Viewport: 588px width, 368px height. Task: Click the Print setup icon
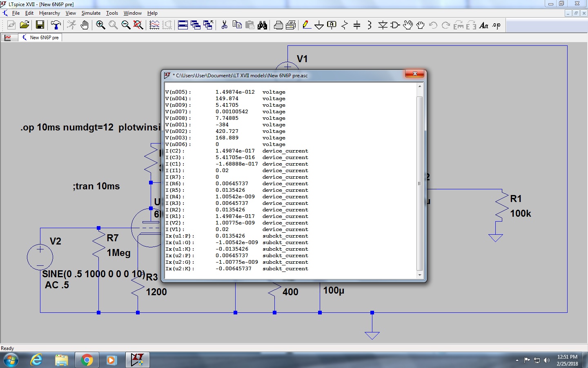[x=278, y=25]
